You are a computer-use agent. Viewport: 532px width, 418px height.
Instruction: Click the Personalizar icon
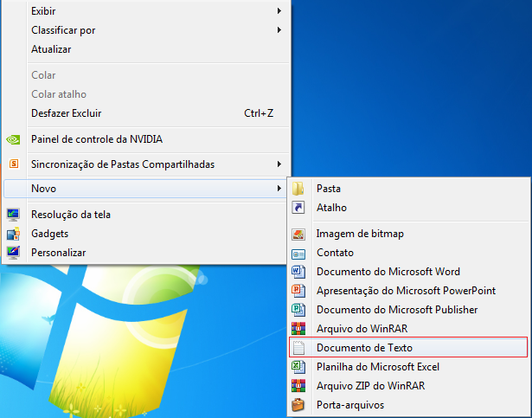click(x=14, y=253)
